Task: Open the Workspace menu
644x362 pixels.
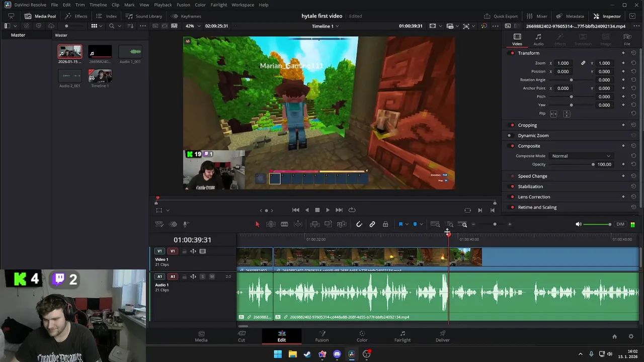Action: pyautogui.click(x=243, y=5)
